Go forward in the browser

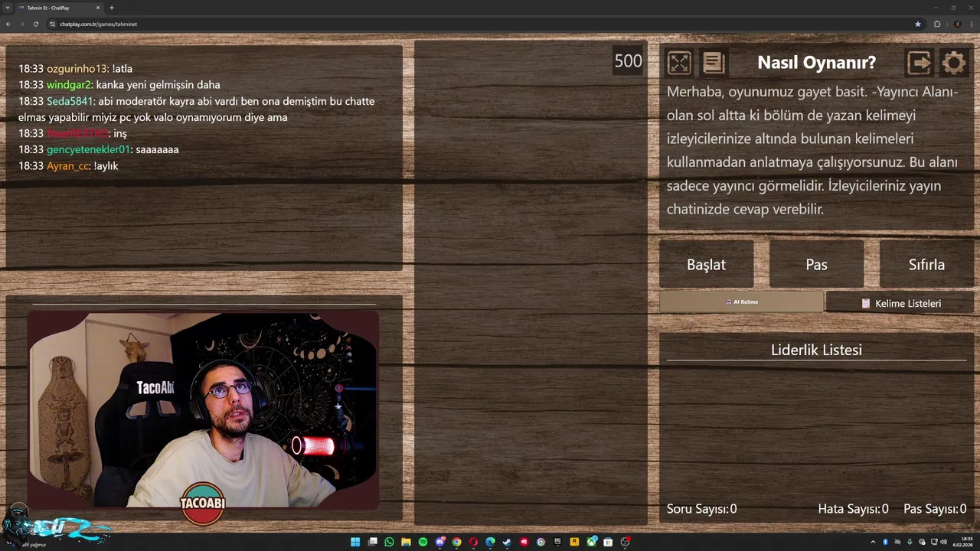22,24
